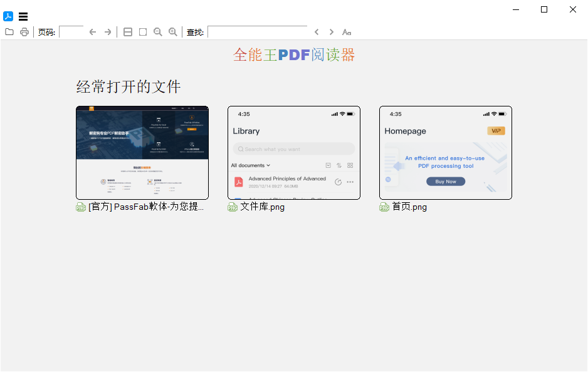Find previous search match arrow
This screenshot has height=372, width=588.
pos(317,32)
